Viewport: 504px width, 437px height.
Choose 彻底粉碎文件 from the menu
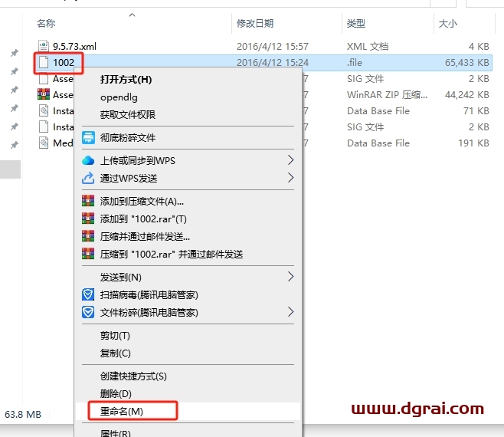[128, 138]
